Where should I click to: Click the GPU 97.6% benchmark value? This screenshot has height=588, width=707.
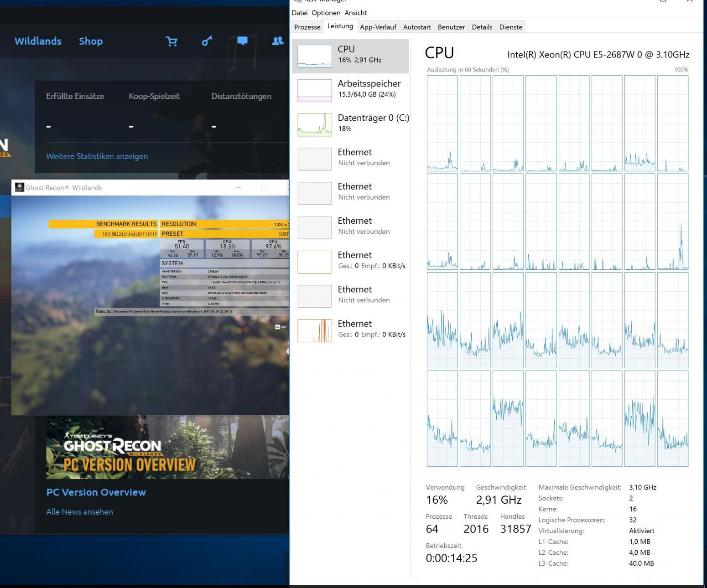point(273,246)
